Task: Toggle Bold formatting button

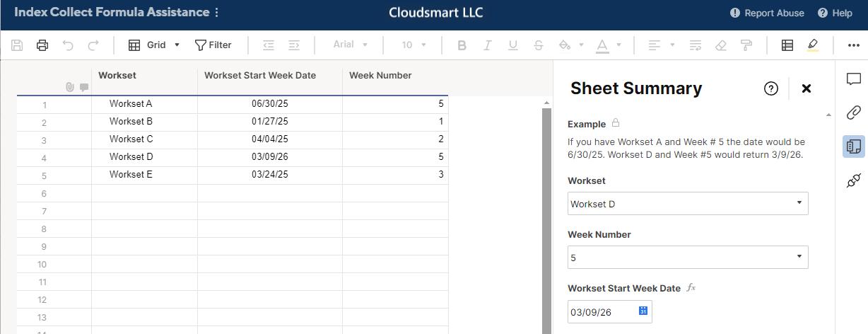Action: tap(462, 45)
